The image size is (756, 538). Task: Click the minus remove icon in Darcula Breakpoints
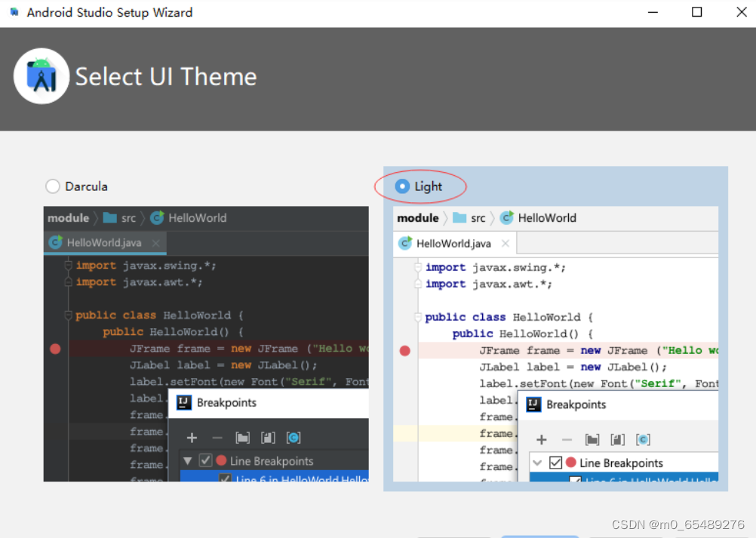point(217,438)
